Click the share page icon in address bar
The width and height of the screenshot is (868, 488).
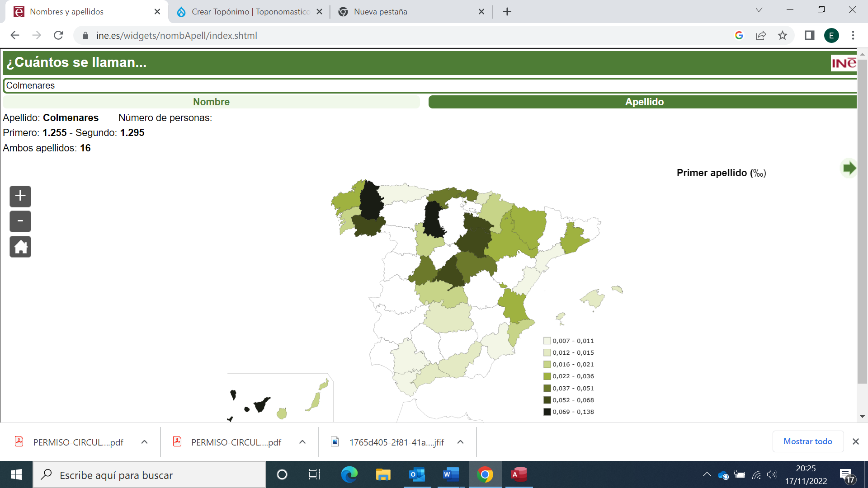coord(761,36)
